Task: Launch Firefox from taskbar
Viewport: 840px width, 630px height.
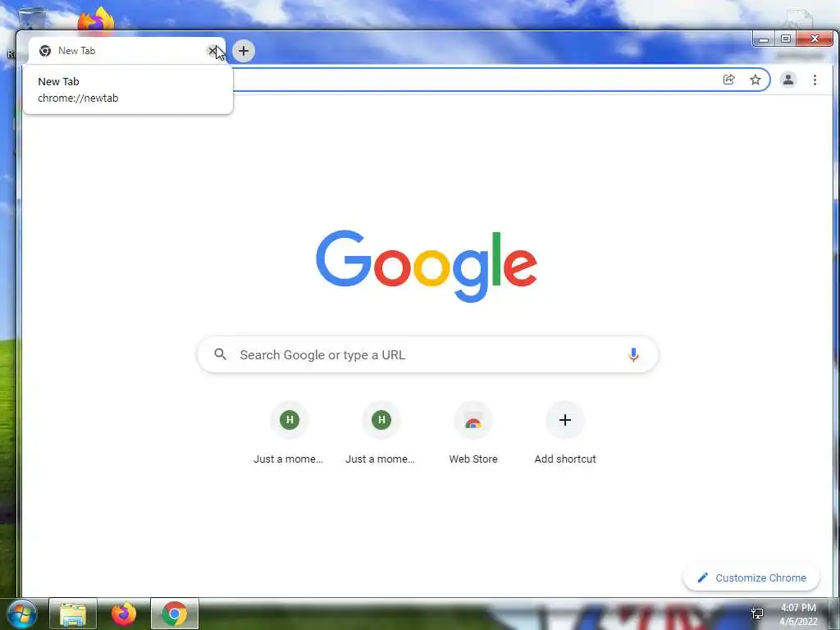Action: [124, 614]
